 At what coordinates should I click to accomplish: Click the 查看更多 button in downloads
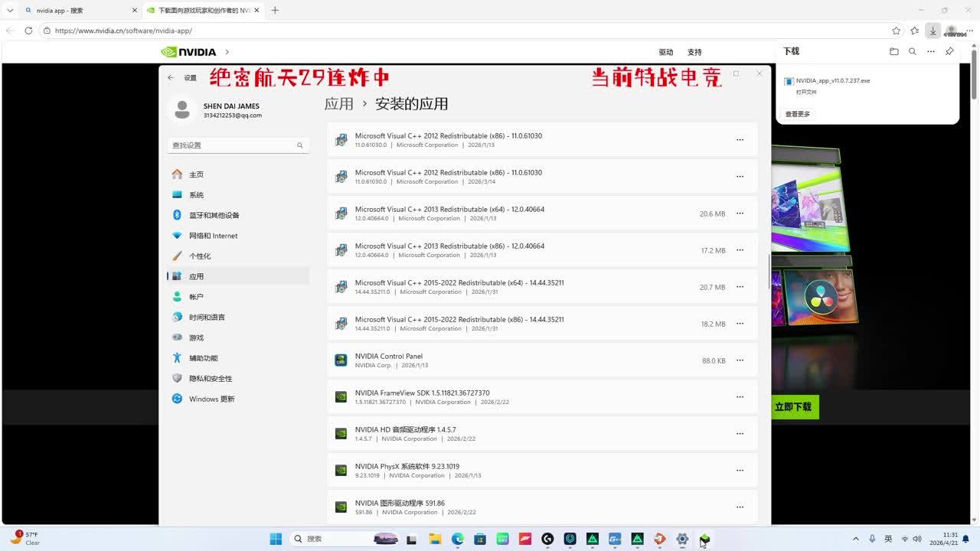[x=798, y=114]
